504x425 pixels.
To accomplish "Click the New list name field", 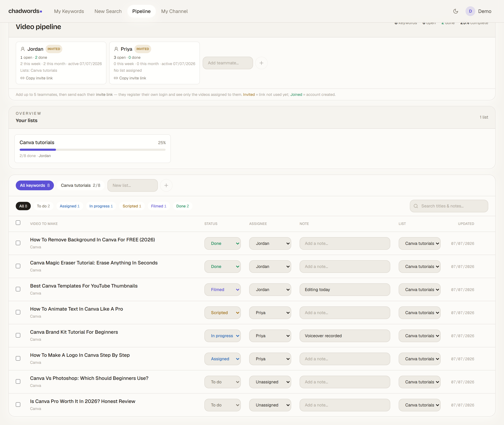I will tap(133, 185).
